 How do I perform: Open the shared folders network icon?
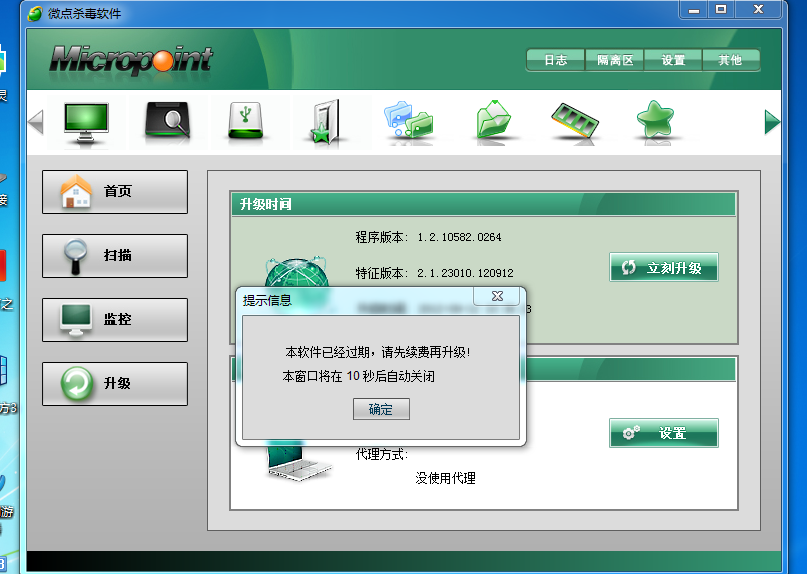coord(408,119)
